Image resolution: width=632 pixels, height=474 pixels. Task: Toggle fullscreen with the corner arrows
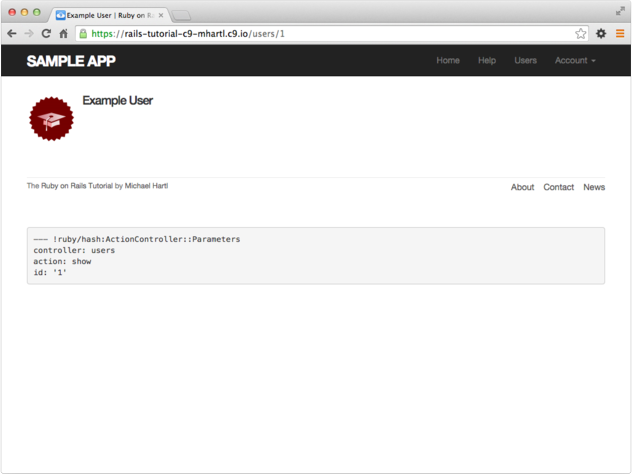620,9
